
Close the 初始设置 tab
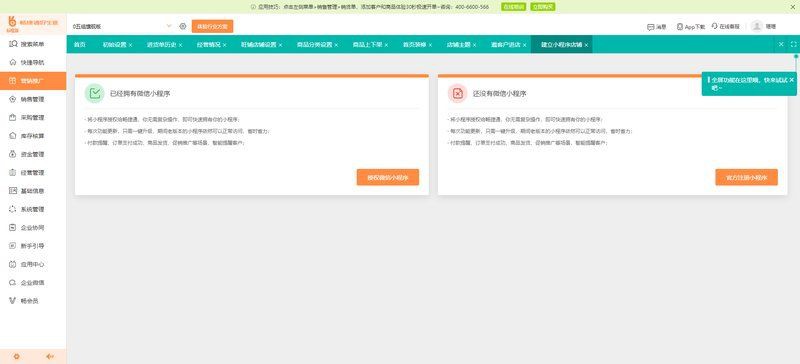pyautogui.click(x=130, y=45)
